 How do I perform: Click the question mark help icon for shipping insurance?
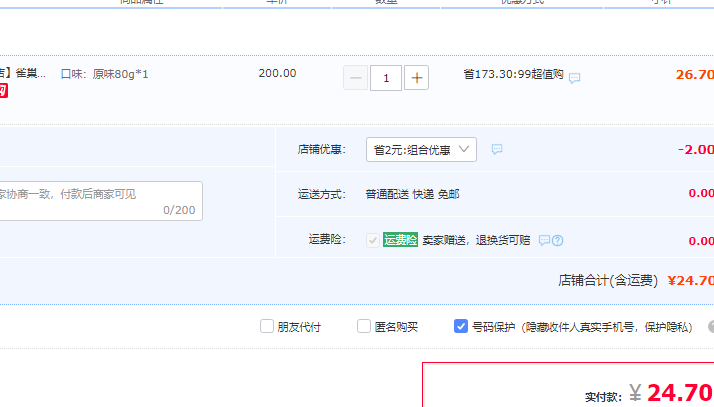pyautogui.click(x=558, y=240)
